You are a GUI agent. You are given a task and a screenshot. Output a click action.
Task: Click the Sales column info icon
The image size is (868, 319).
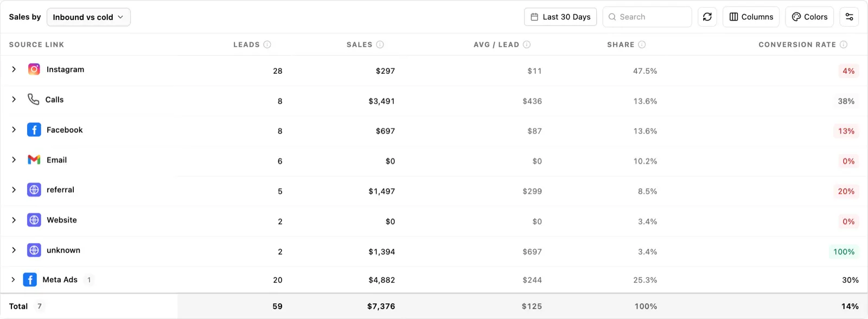click(380, 44)
